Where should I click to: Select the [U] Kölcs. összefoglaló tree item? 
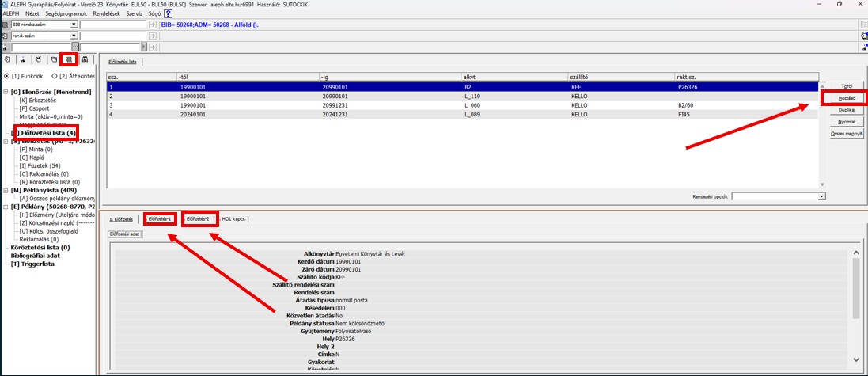[x=48, y=231]
